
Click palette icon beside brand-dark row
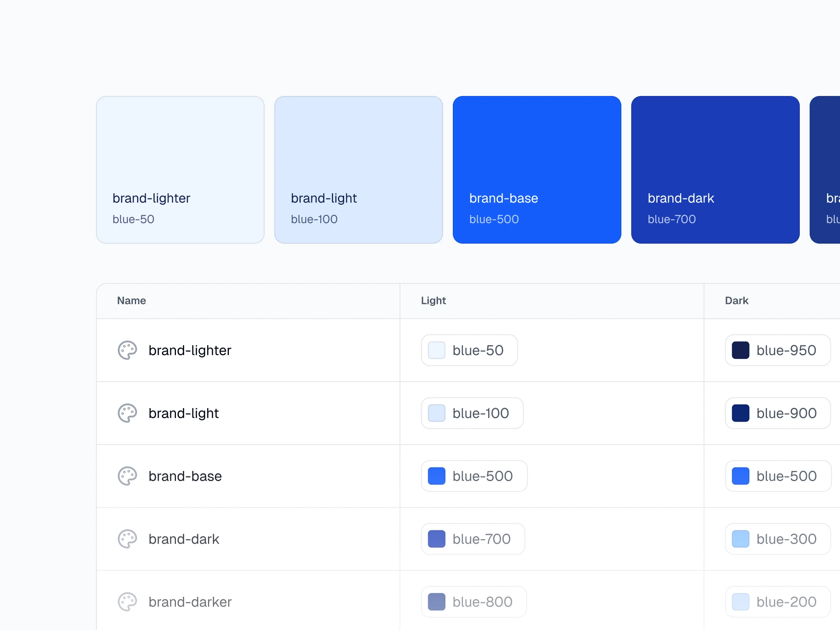tap(127, 539)
